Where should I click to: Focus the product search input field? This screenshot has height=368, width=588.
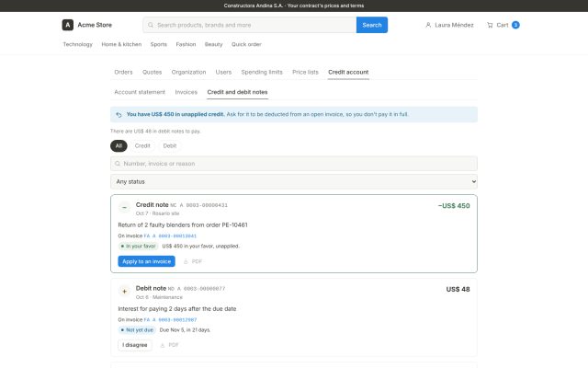250,25
